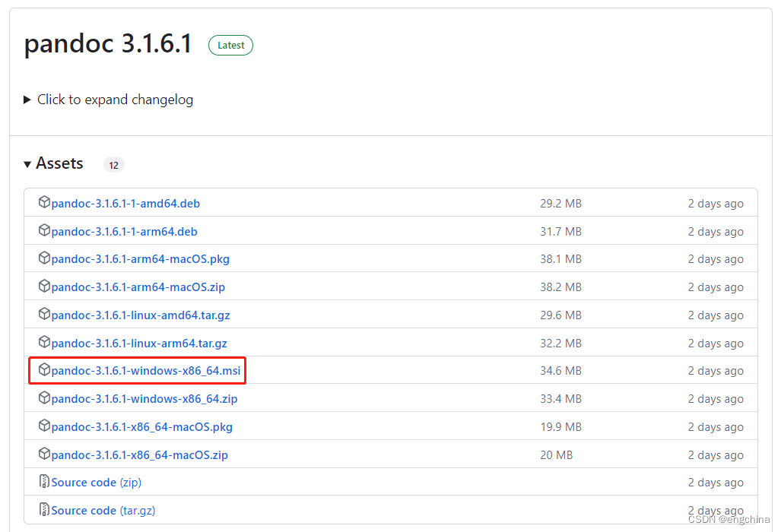
Task: Click package icon beside arm64-macOS.zip
Action: click(44, 286)
